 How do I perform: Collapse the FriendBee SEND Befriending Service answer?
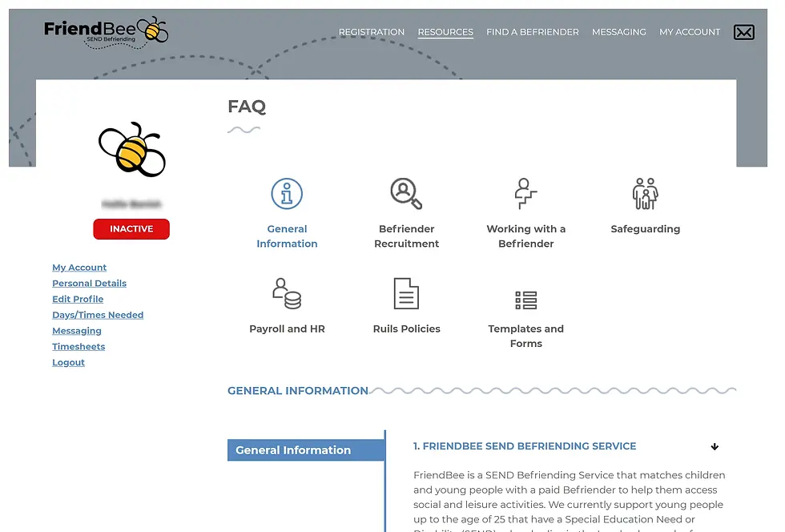tap(715, 446)
